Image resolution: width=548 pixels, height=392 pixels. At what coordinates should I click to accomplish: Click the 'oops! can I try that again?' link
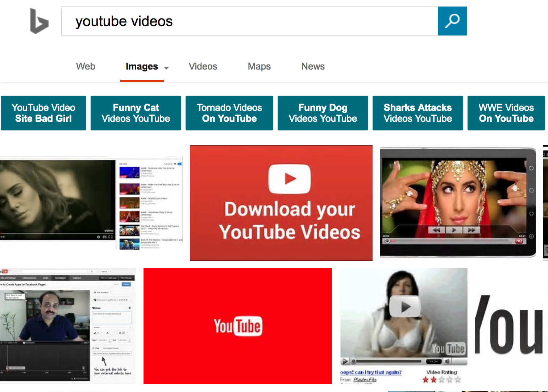pos(371,372)
